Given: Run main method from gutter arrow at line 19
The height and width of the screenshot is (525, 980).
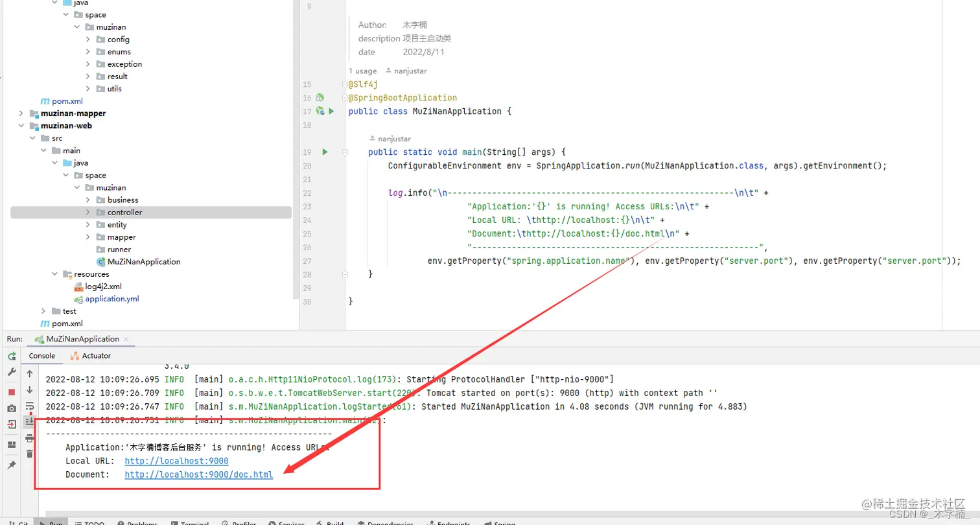Looking at the screenshot, I should 325,152.
